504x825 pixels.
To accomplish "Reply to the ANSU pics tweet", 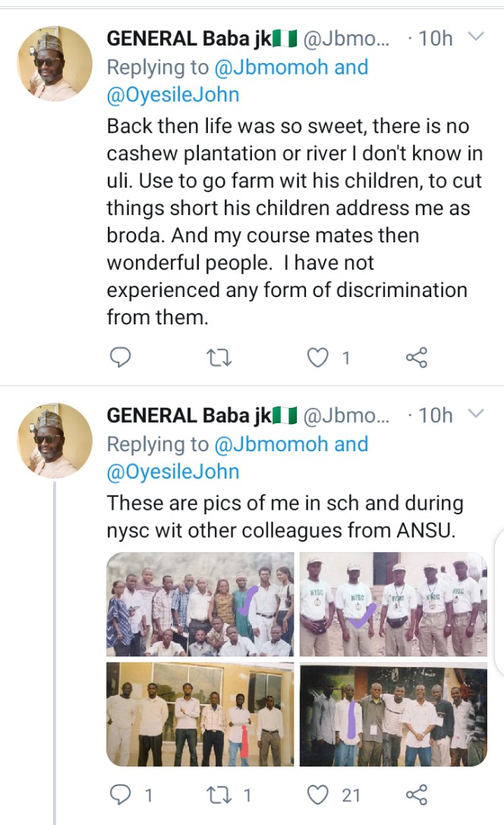I will tap(120, 795).
